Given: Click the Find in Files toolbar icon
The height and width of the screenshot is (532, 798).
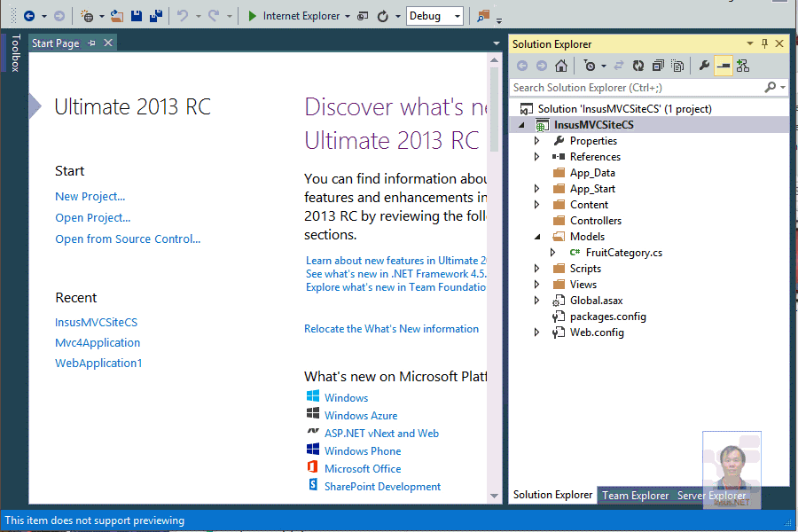Looking at the screenshot, I should pyautogui.click(x=483, y=16).
